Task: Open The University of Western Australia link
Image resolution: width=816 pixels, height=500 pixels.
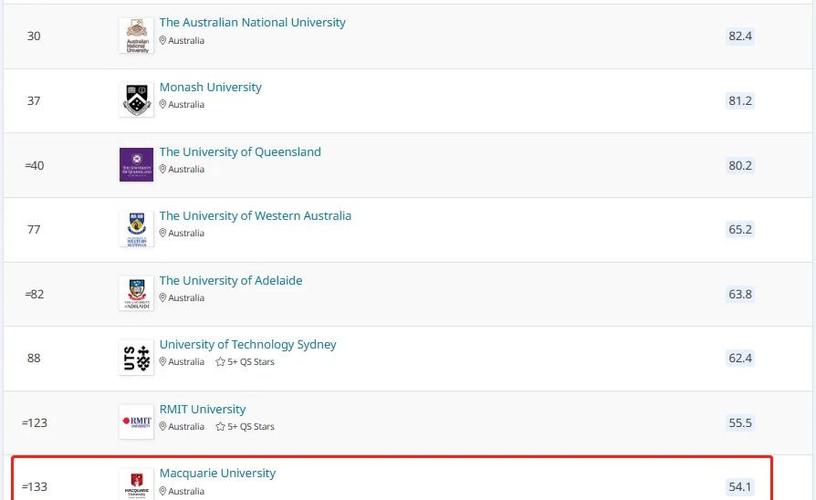Action: [x=255, y=216]
